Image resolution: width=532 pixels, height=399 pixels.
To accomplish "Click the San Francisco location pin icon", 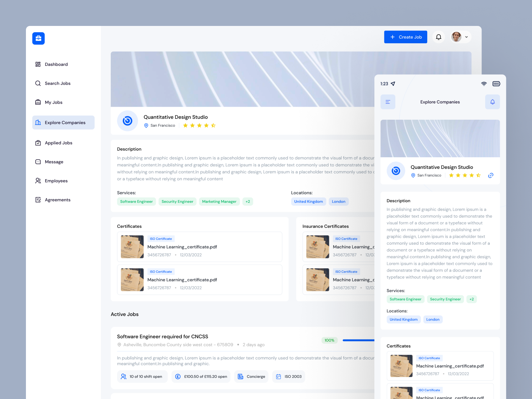I will tap(146, 125).
